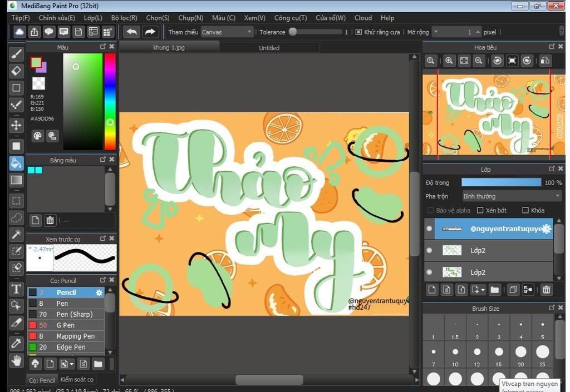
Task: Open the Bộ lọc(R) menu
Action: [124, 18]
